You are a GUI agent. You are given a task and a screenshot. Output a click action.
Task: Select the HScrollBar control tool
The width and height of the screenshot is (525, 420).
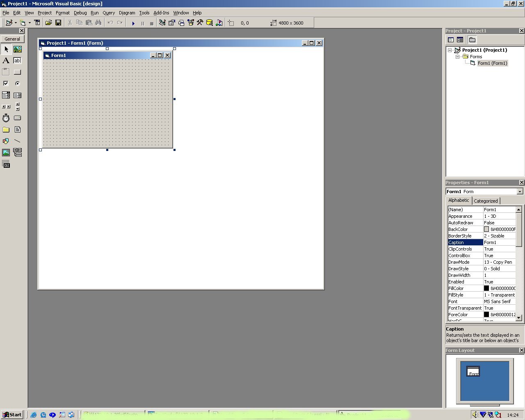(x=6, y=107)
